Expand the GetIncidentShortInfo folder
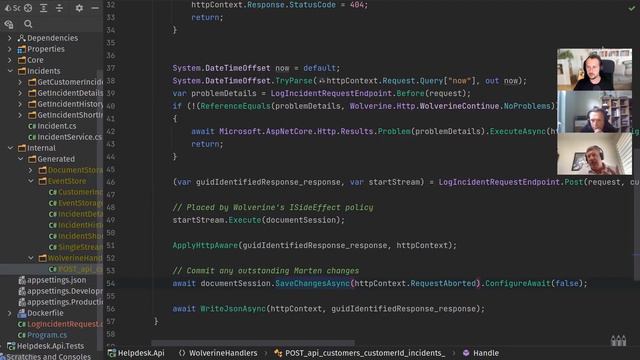640x360 pixels. coord(20,115)
